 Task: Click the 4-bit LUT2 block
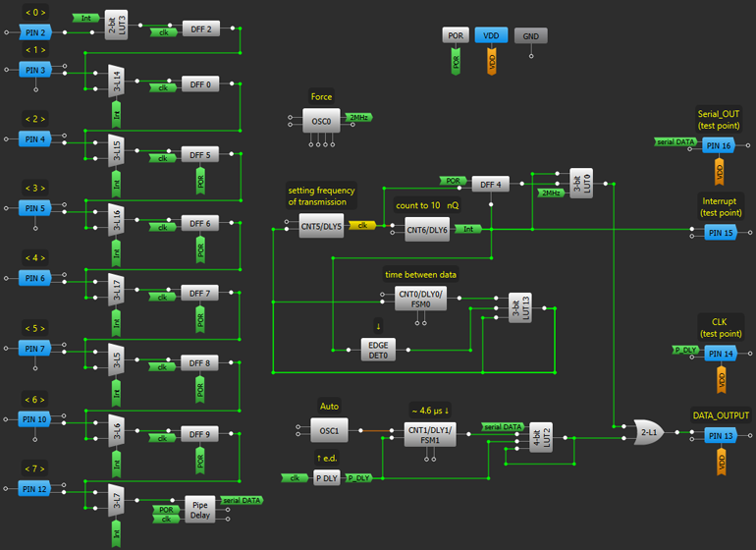[x=540, y=437]
